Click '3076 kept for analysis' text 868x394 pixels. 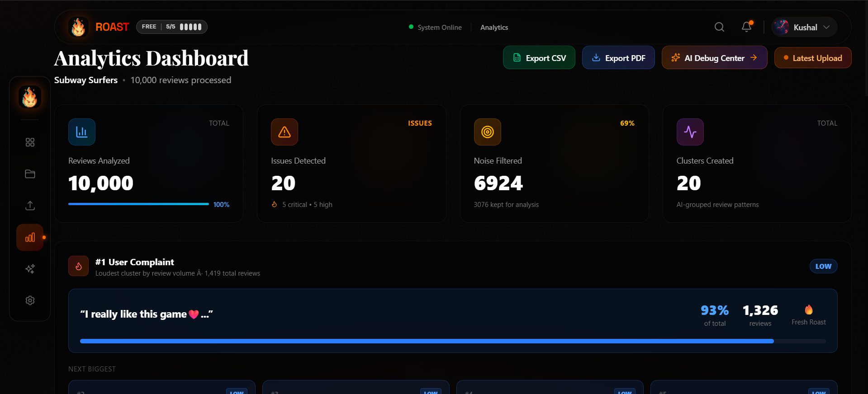[x=506, y=205]
